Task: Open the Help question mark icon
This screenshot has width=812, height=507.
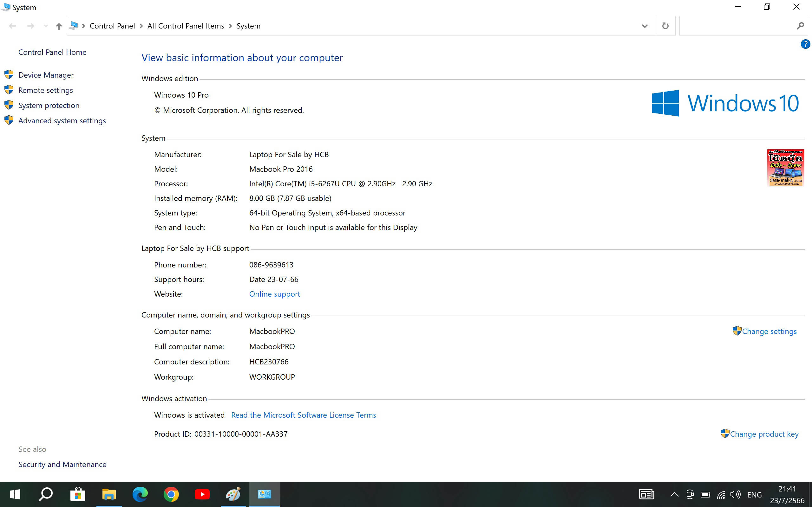Action: [805, 44]
